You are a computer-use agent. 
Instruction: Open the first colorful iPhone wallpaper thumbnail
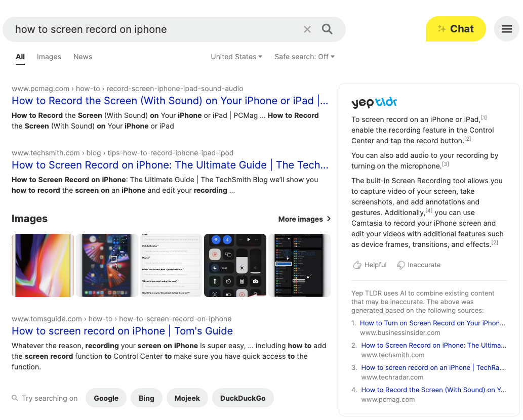coord(43,265)
